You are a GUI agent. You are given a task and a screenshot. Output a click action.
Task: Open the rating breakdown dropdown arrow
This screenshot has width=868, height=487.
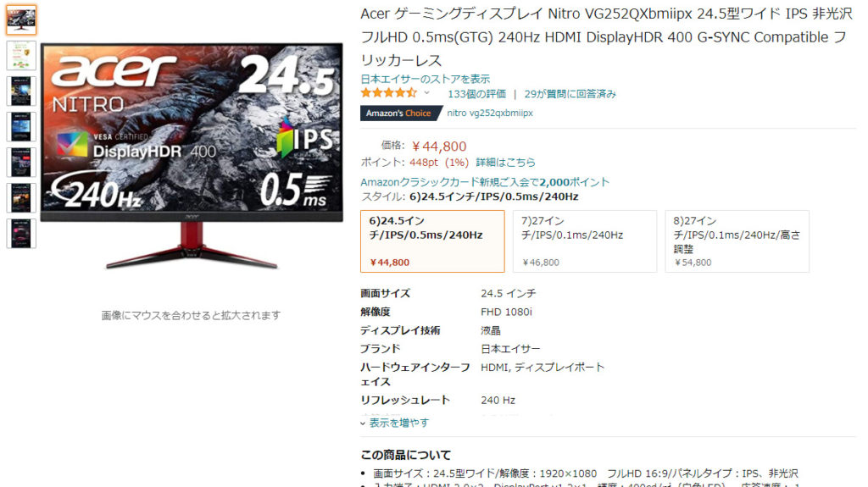click(x=427, y=93)
